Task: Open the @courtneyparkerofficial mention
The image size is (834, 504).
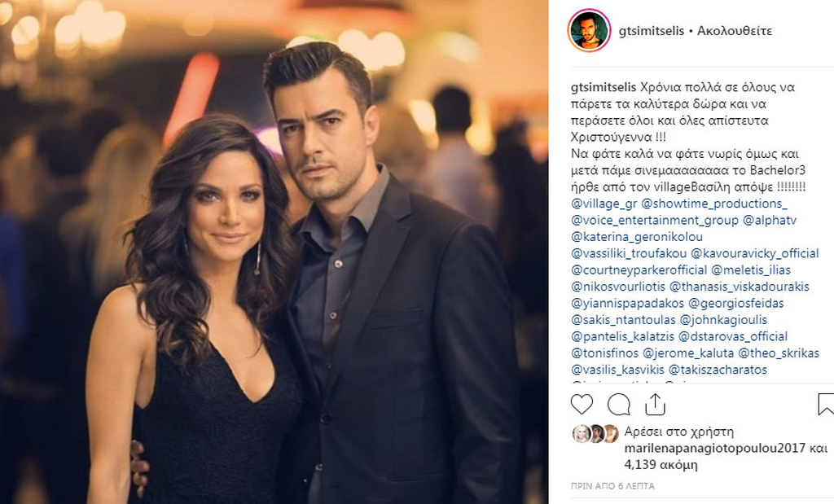Action: [x=639, y=270]
